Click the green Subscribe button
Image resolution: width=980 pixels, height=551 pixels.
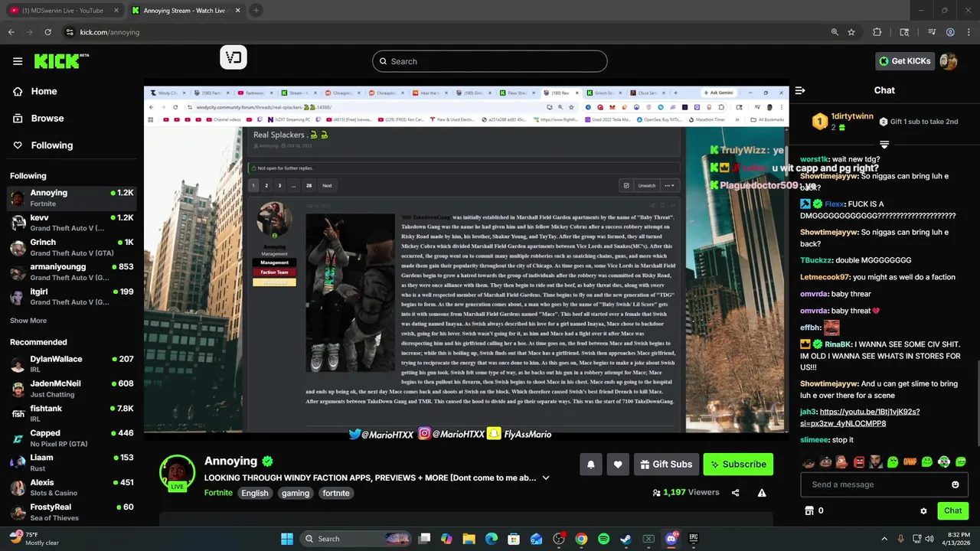click(738, 464)
